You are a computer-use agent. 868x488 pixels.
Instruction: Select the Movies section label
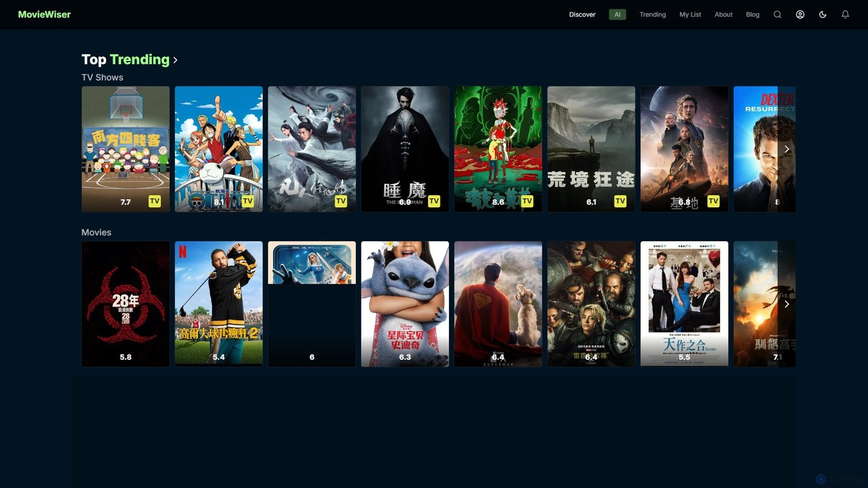[96, 232]
